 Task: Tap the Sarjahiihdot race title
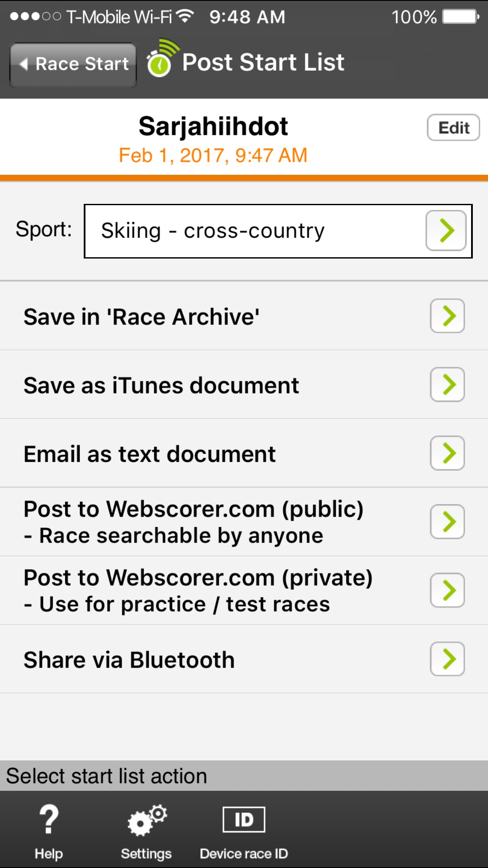pos(213,126)
